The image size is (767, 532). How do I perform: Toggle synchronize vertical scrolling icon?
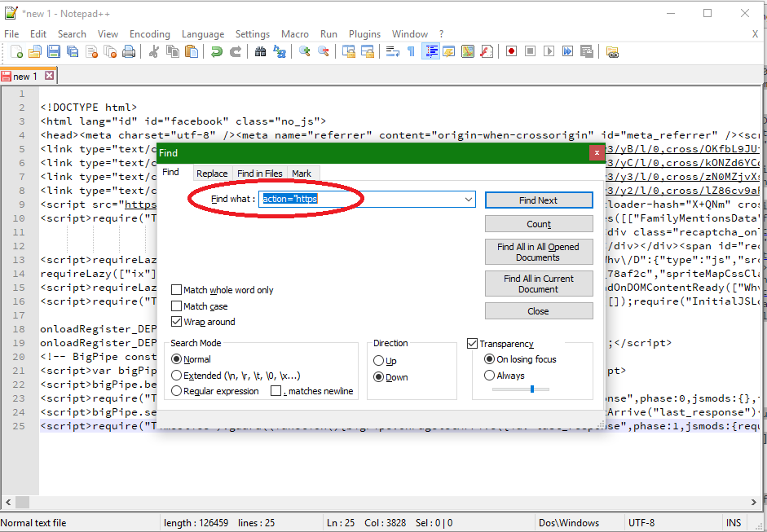pyautogui.click(x=348, y=51)
